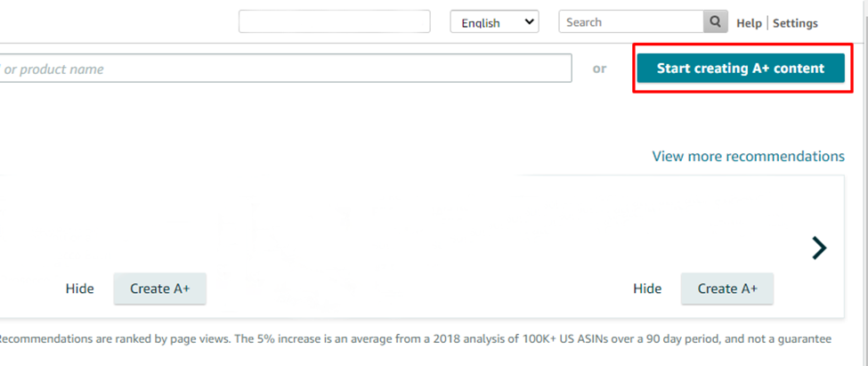Click the product name search field
Image resolution: width=868 pixels, height=366 pixels.
(x=285, y=68)
